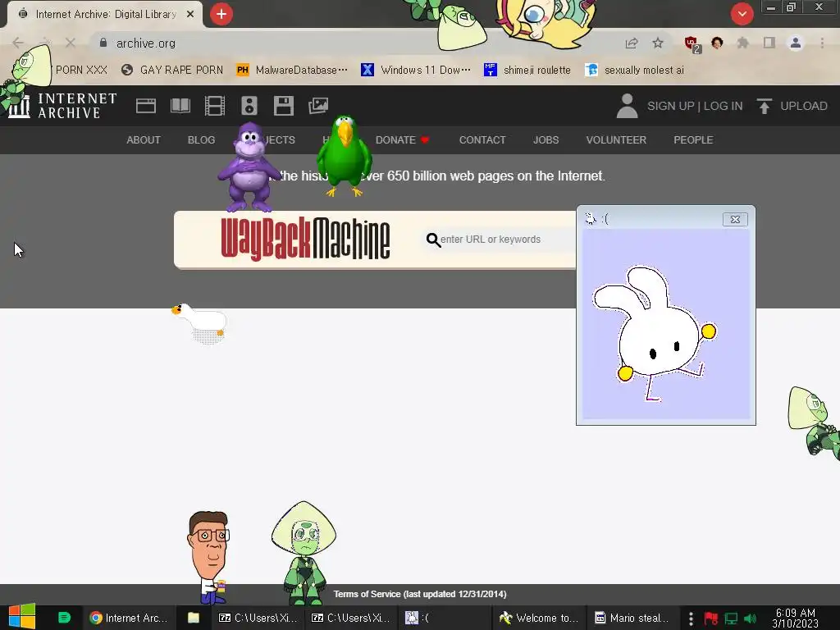Open the Terms of Service link
840x630 pixels.
click(x=420, y=594)
